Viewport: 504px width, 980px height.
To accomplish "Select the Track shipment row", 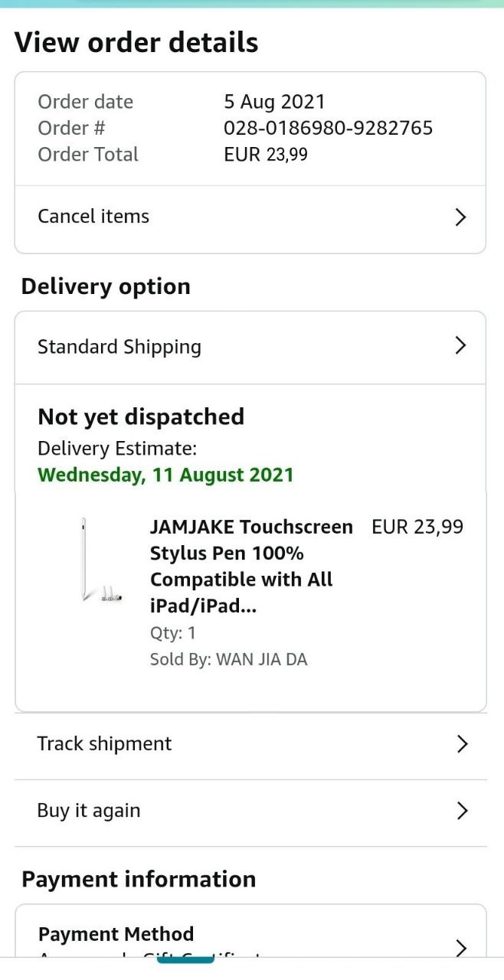I will pyautogui.click(x=105, y=743).
